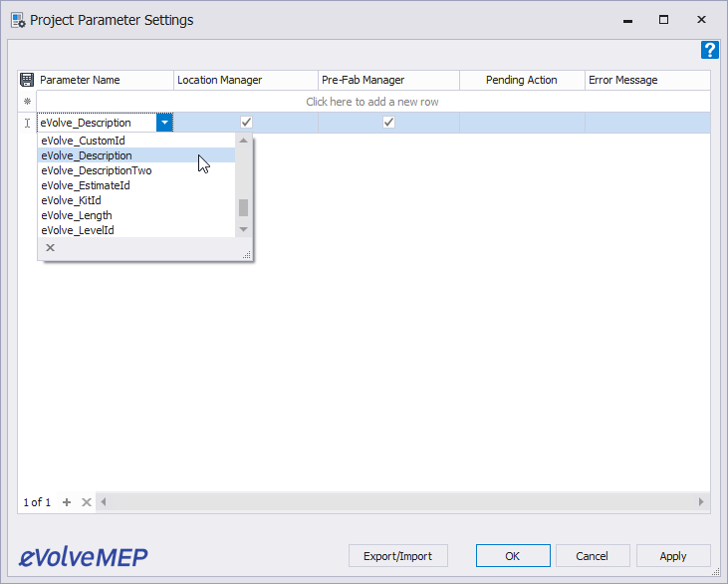Select eVolve_Description in the dropdown list
This screenshot has width=728, height=584.
click(x=136, y=155)
